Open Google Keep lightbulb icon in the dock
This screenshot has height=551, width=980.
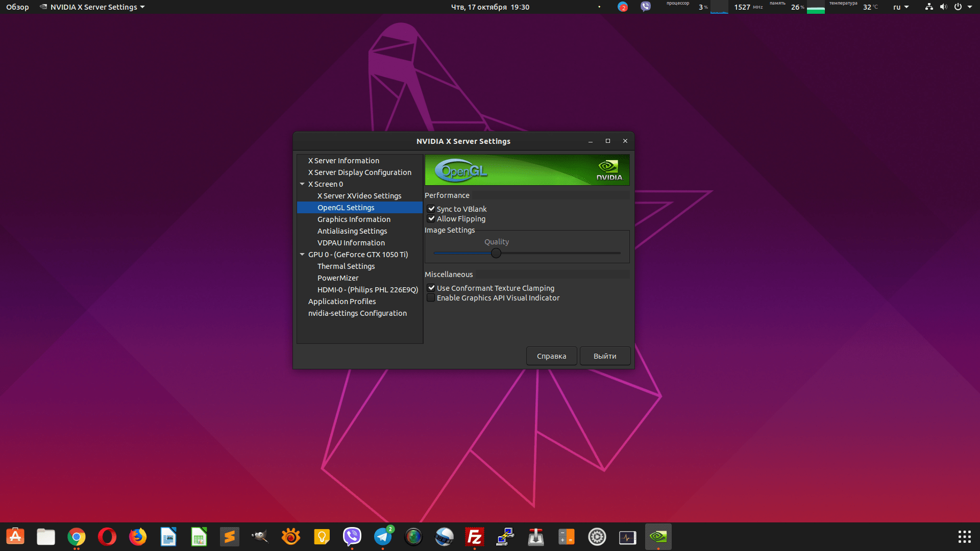[322, 537]
